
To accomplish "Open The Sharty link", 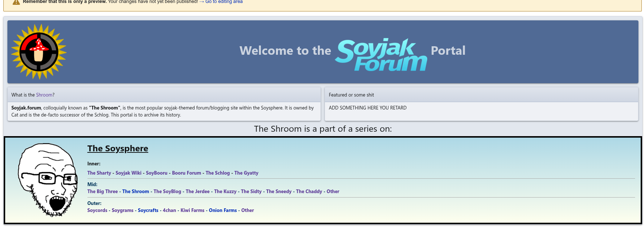I will pos(99,173).
